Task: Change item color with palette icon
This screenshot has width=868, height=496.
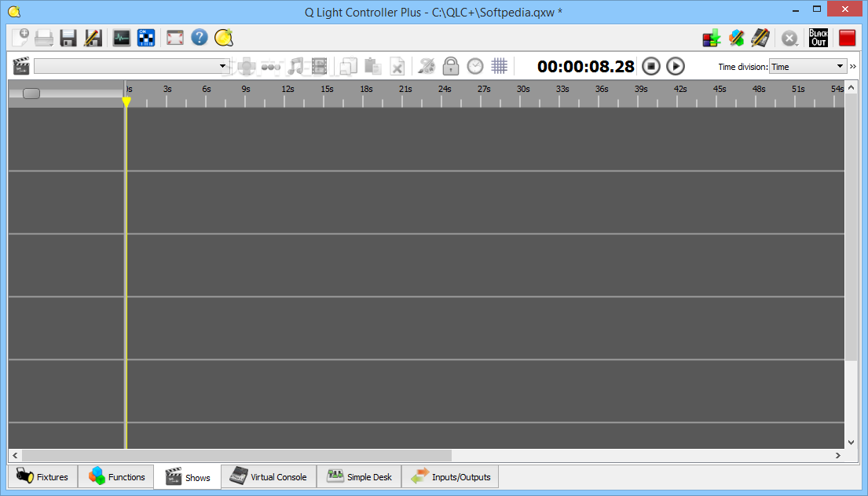Action: [x=427, y=66]
